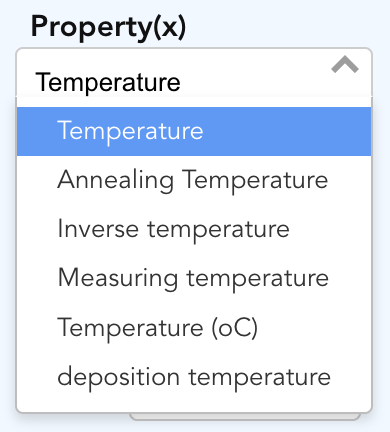Select deposition temperature at list bottom

[x=194, y=377]
